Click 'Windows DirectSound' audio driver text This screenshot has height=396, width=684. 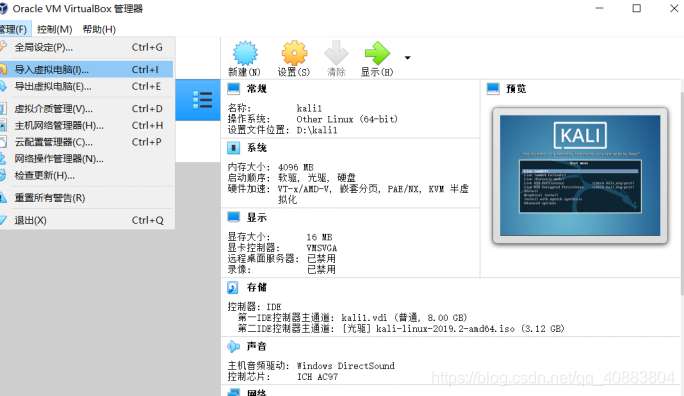click(345, 365)
